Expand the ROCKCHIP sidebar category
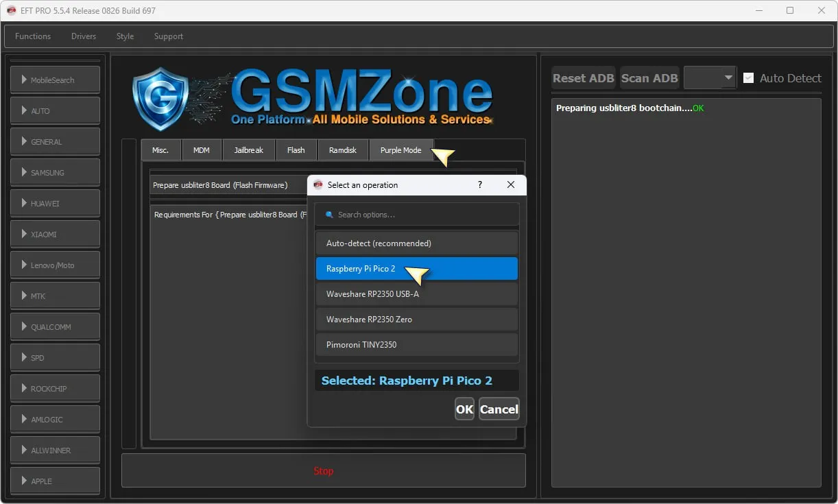Screen dimensions: 838x504 pos(55,388)
